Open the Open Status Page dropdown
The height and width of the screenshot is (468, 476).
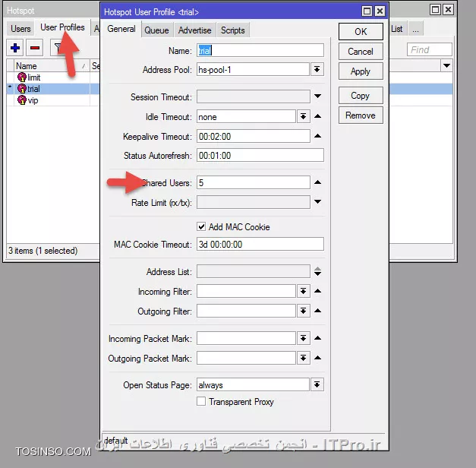point(317,384)
